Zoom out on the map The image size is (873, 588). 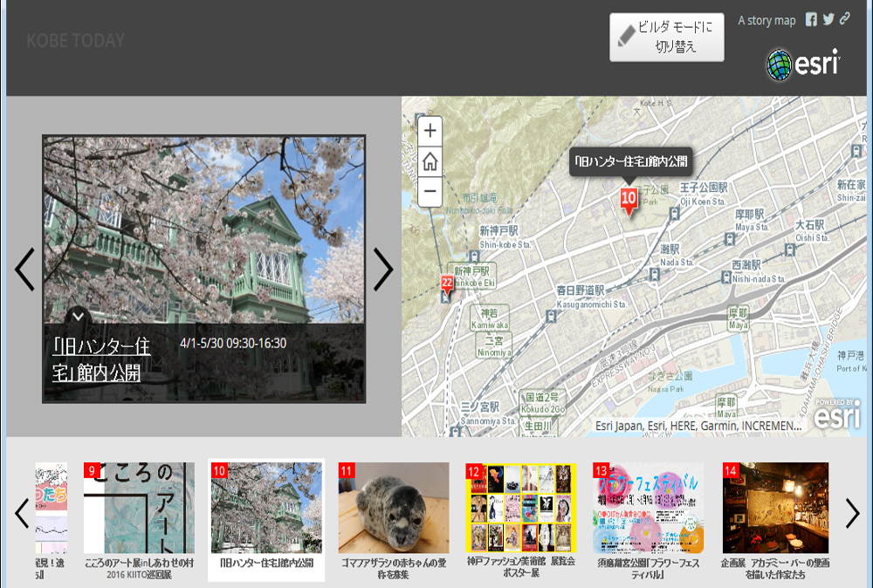click(x=430, y=190)
